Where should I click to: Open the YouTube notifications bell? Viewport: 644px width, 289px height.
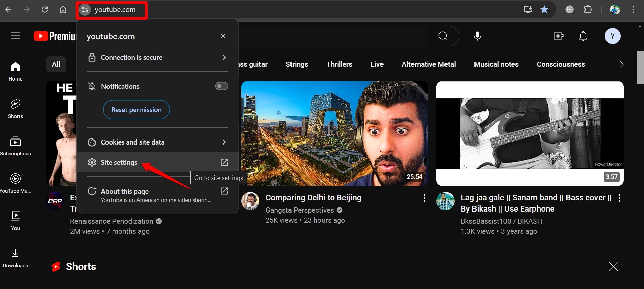583,36
